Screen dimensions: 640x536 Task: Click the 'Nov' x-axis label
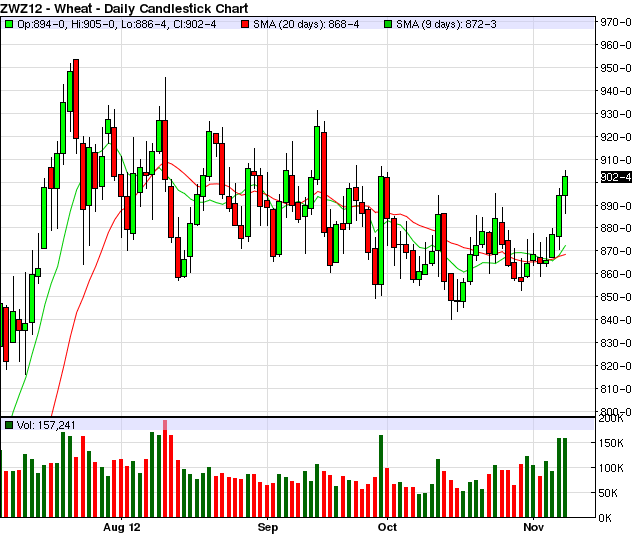533,527
